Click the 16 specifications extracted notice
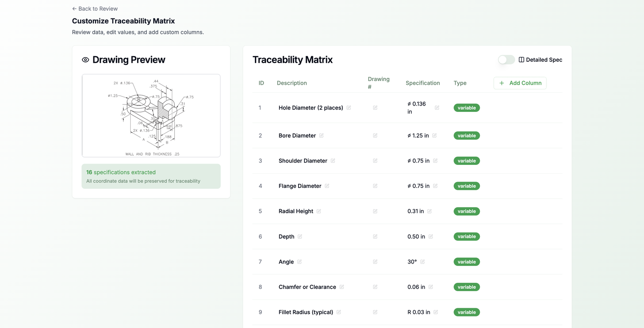Screen dimensions: 644x328 click(151, 176)
